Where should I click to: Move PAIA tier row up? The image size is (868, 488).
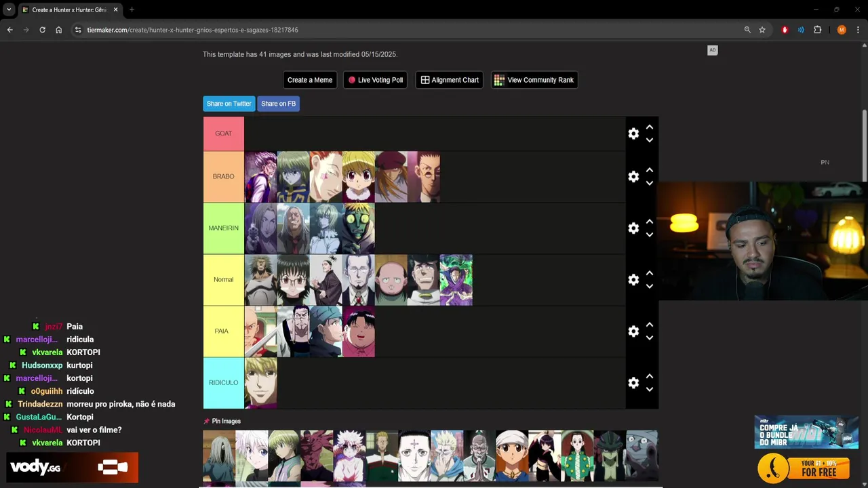point(650,325)
